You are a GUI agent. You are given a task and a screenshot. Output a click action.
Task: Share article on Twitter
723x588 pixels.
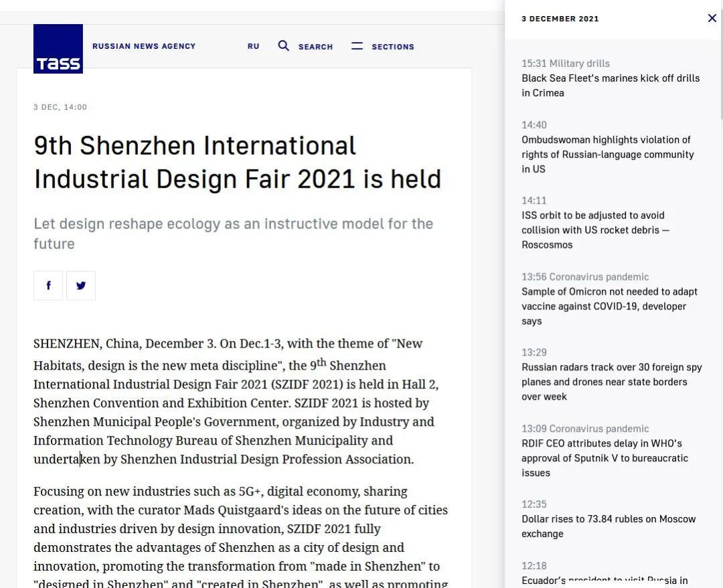click(81, 285)
